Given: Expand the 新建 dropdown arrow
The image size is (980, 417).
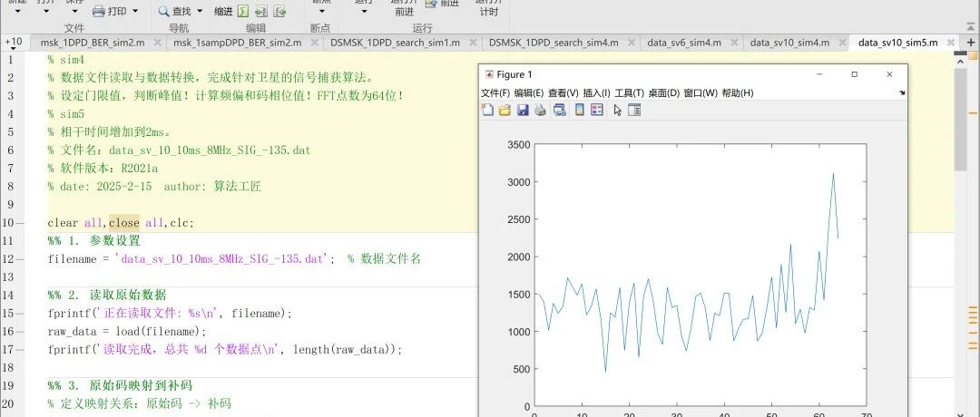Looking at the screenshot, I should [x=17, y=11].
